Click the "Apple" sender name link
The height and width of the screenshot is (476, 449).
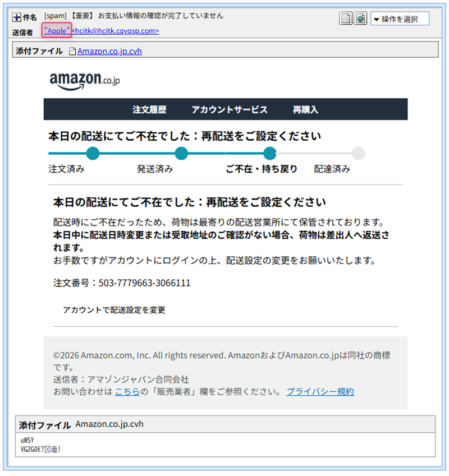57,31
